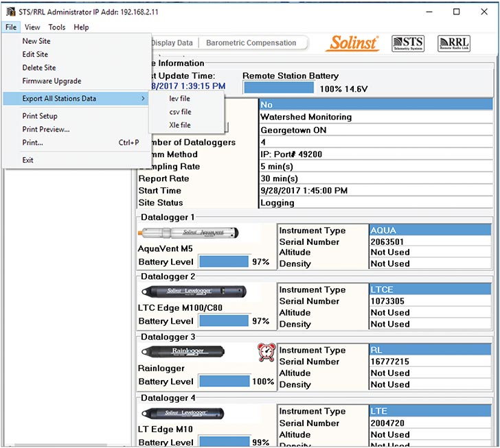Click the AquaVent M5 logger image

(x=188, y=233)
